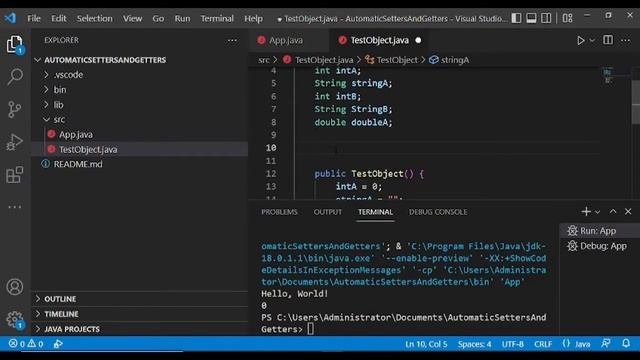Toggle panel layout icon in title bar

click(531, 18)
